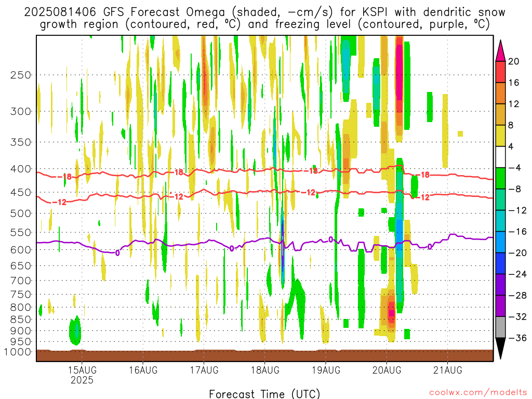Click the orange 12-to-16 colorbar segment
The image size is (532, 399).
500,93
